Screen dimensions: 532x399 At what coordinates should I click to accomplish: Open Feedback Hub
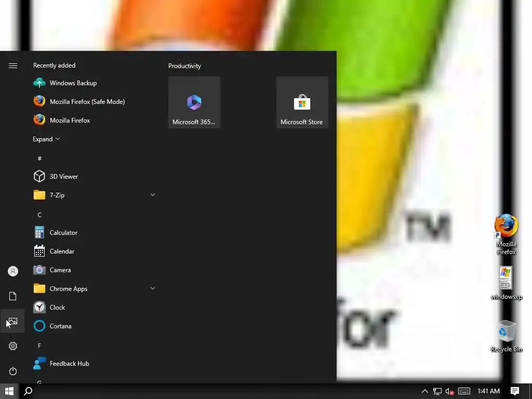(x=96, y=363)
